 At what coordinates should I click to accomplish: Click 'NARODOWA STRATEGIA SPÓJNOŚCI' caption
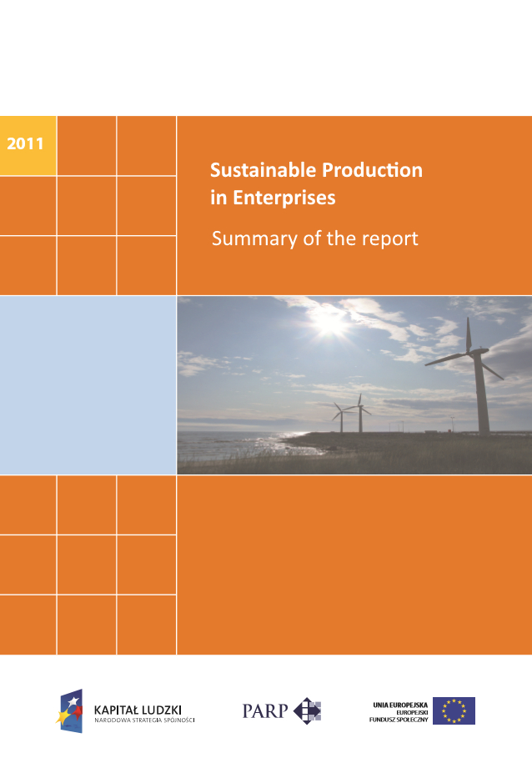tap(144, 719)
